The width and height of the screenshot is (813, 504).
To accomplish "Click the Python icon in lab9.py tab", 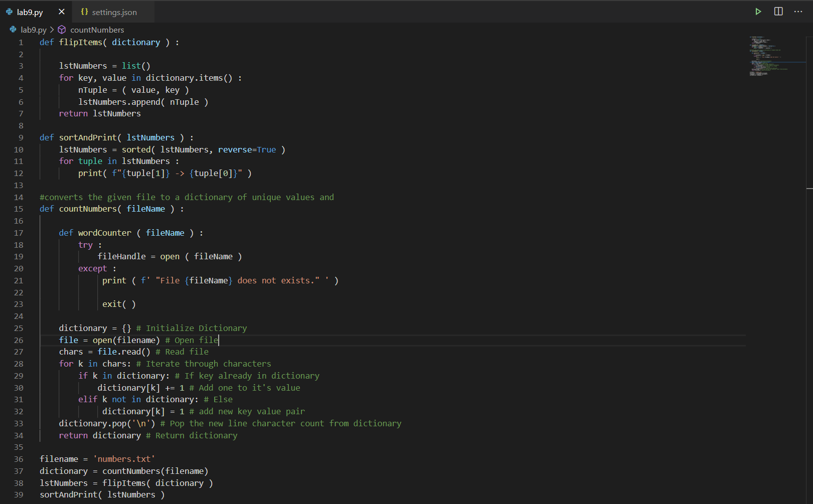I will point(9,12).
